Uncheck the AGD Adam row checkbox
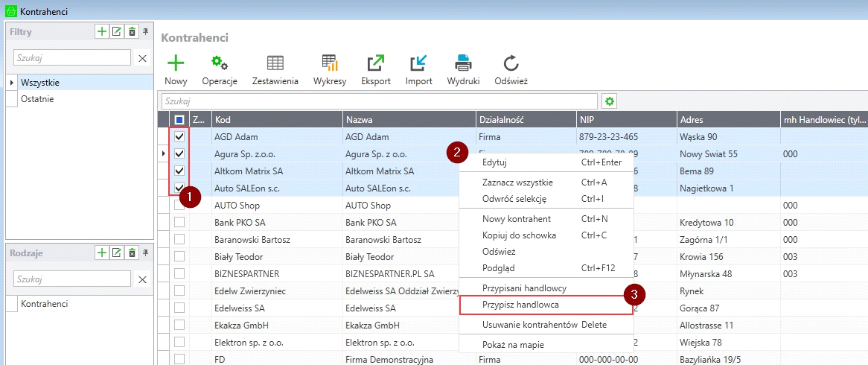 (x=179, y=137)
